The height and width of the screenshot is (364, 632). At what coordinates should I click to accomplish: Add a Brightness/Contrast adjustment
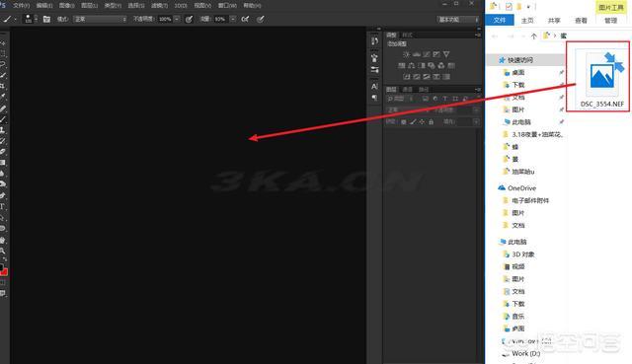[x=406, y=54]
